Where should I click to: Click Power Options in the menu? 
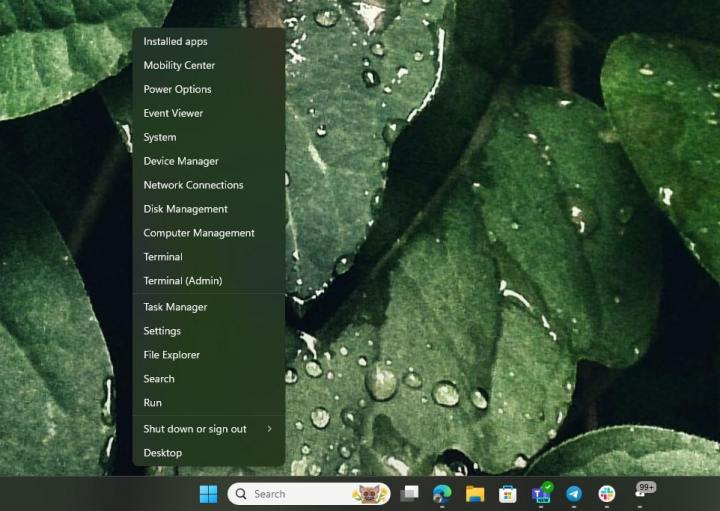point(177,89)
